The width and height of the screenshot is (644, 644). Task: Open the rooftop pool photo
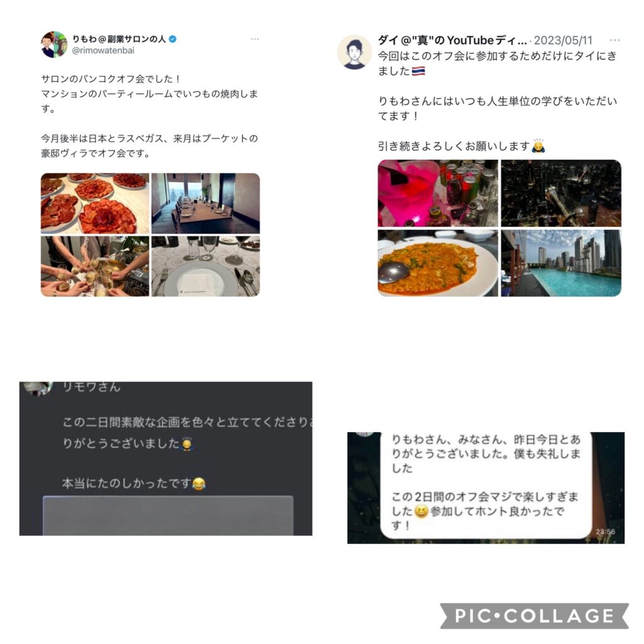coord(561,263)
